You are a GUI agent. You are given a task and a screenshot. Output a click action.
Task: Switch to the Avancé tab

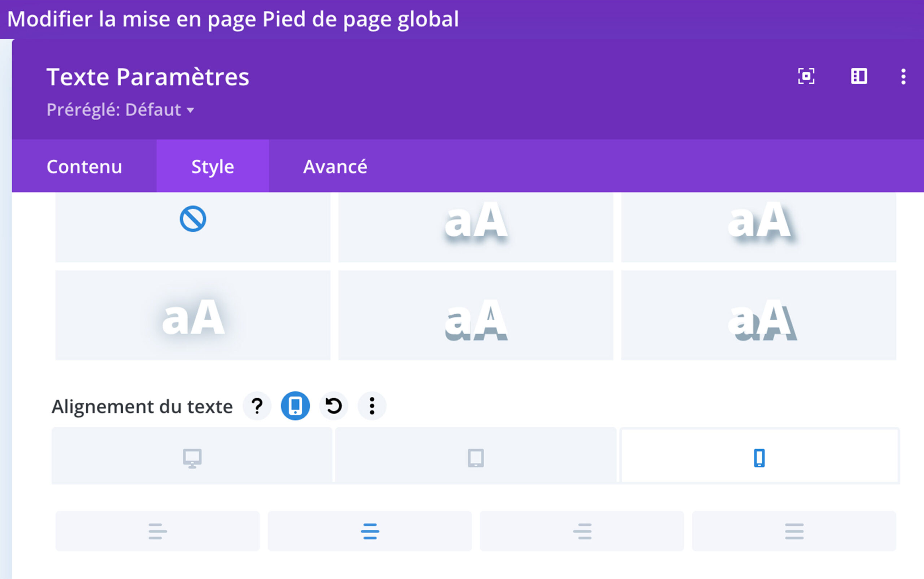coord(335,166)
